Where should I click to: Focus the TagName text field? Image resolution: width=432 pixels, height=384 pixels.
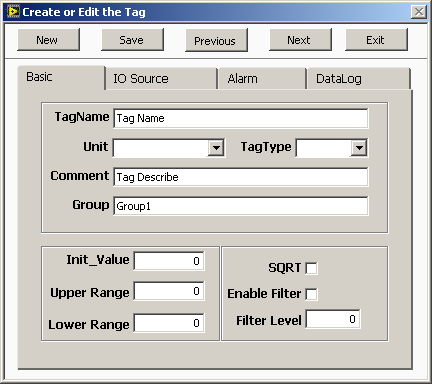241,118
